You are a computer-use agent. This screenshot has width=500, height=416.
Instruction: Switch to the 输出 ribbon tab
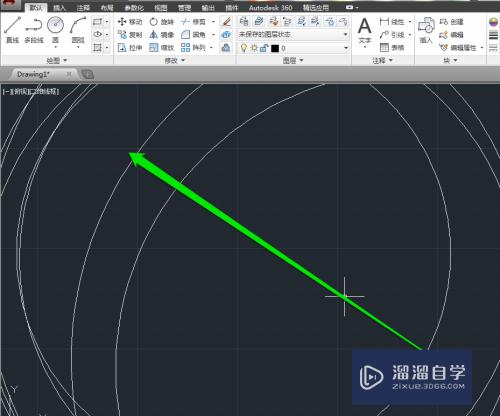click(x=208, y=7)
